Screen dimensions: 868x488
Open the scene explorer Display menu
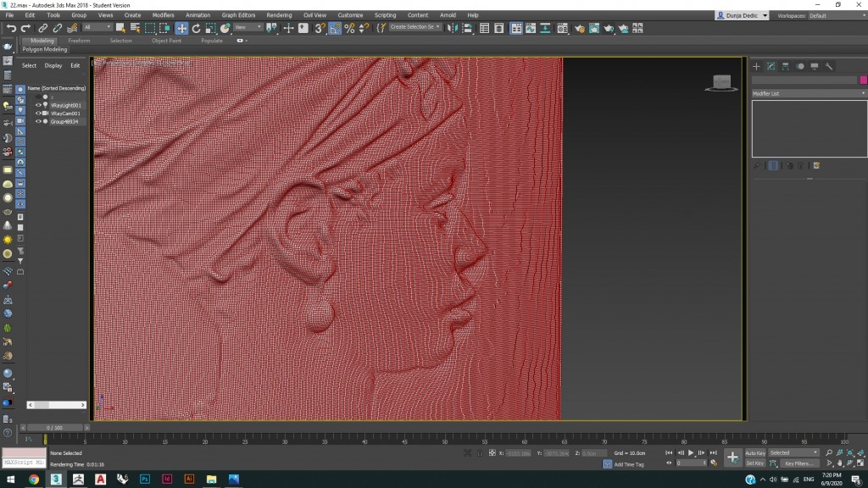tap(53, 65)
